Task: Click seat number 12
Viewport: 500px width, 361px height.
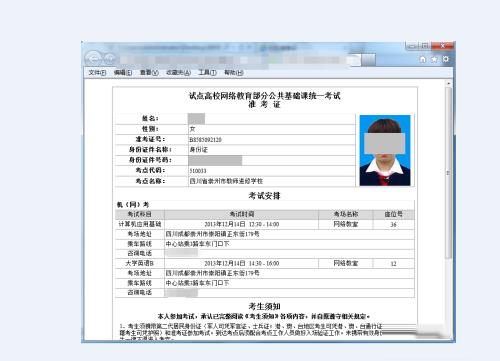Action: click(393, 264)
